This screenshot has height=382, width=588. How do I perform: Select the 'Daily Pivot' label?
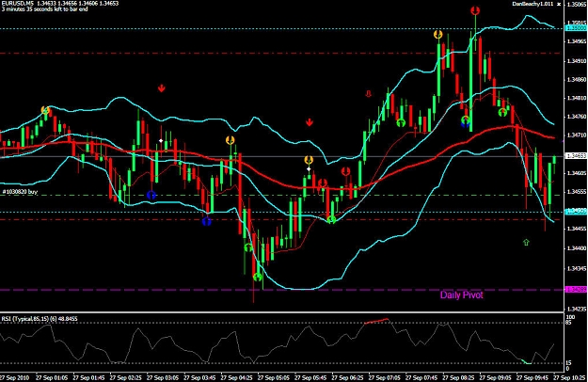point(462,295)
